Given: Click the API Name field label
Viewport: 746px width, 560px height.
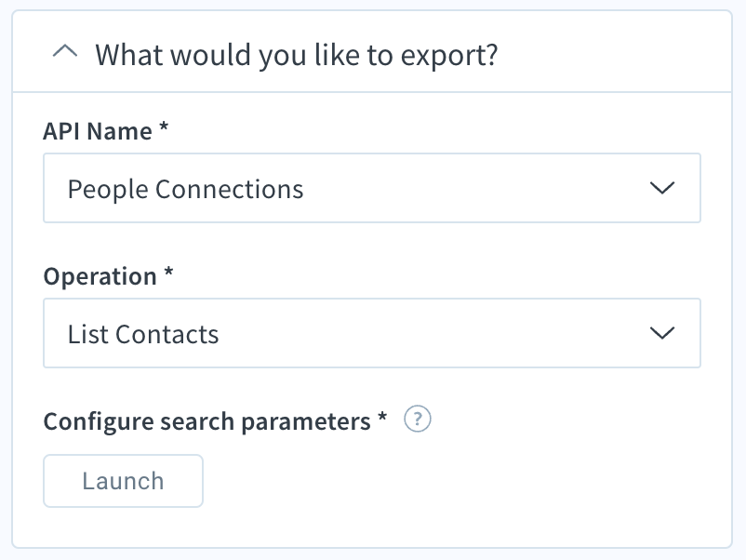Looking at the screenshot, I should pyautogui.click(x=98, y=131).
